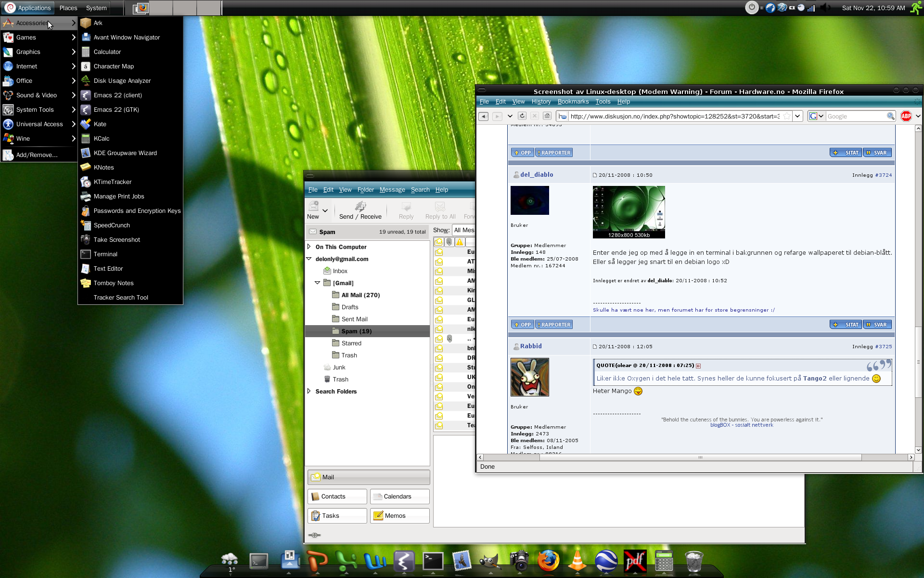Screen dimensions: 924x578
Task: Start Tomboy Notes from the menu
Action: [130, 283]
